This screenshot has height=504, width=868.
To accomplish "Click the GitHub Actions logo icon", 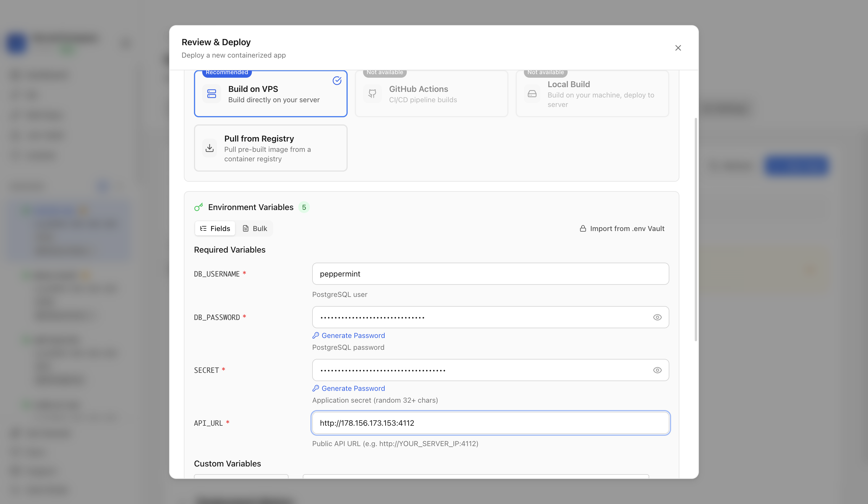I will [x=372, y=94].
